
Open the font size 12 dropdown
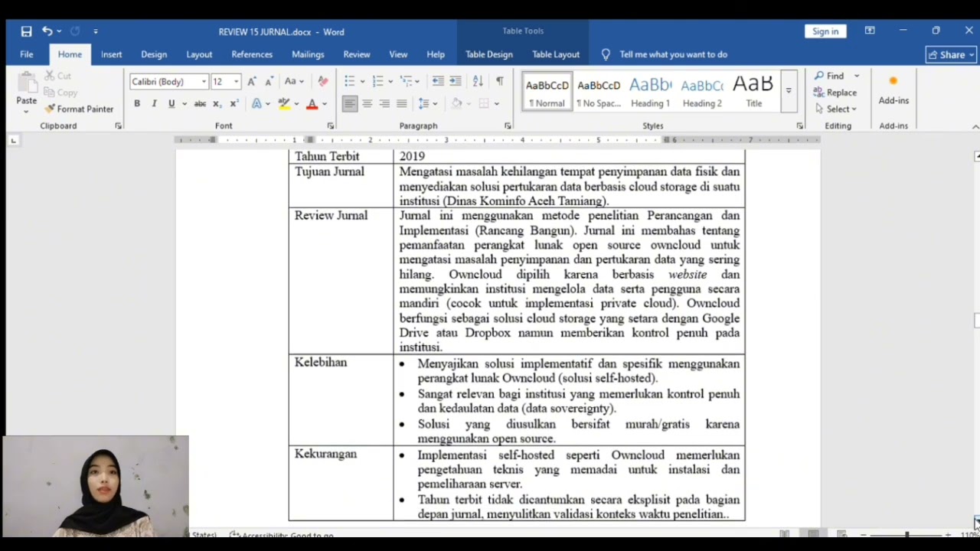pyautogui.click(x=237, y=82)
